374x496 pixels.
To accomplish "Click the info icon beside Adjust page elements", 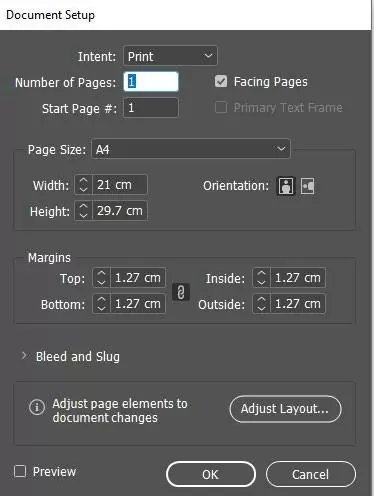I will tap(37, 407).
